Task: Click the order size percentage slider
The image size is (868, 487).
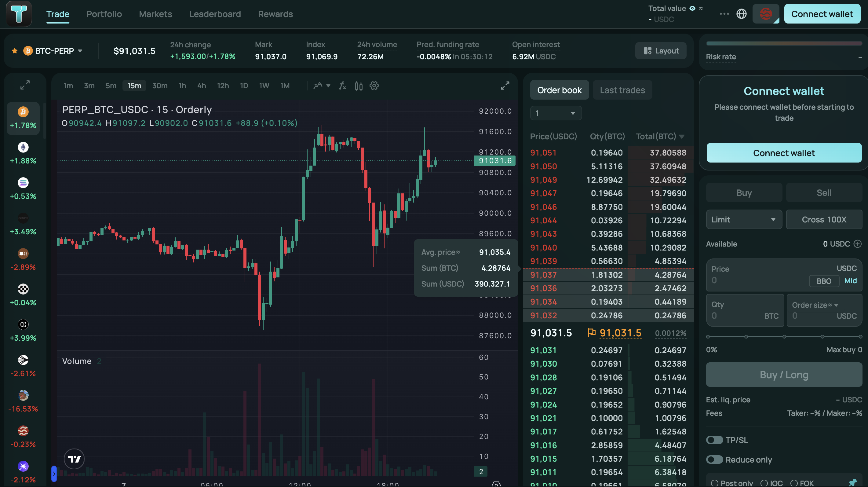Action: [x=784, y=336]
